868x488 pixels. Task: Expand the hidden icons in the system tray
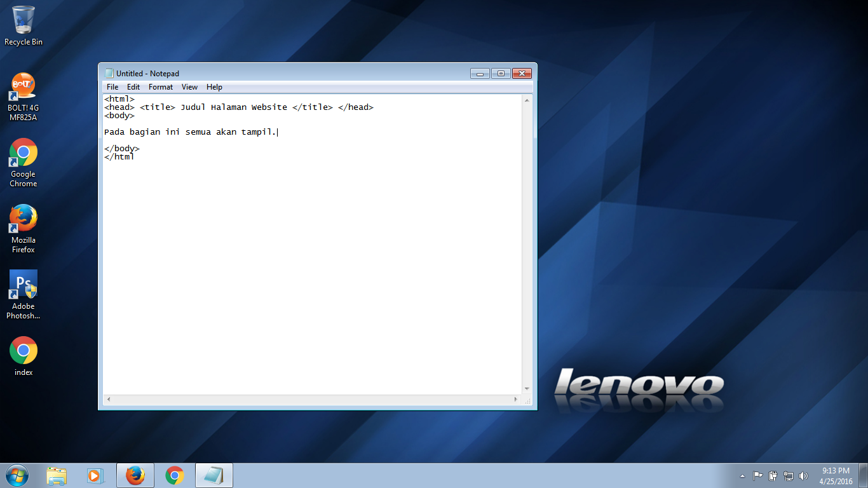point(742,475)
